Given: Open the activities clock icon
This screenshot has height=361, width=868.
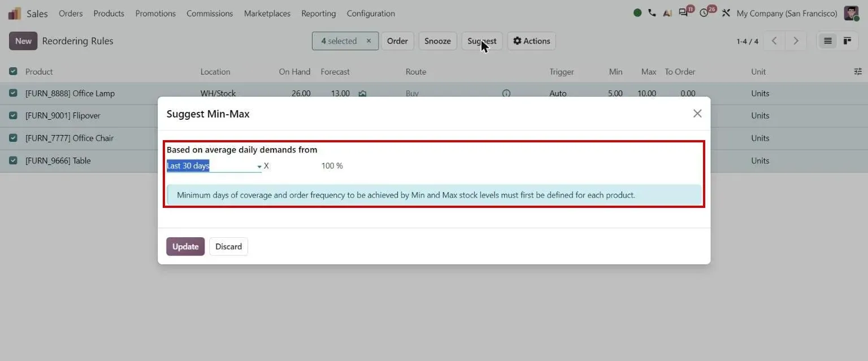Looking at the screenshot, I should [x=705, y=12].
